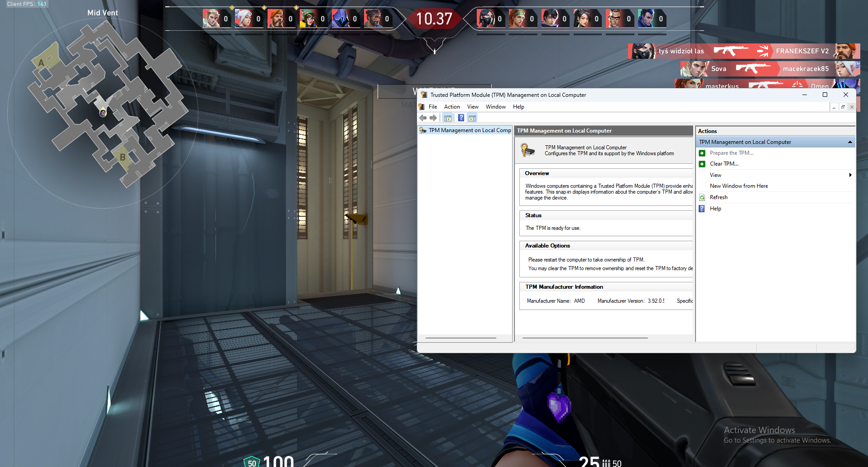The width and height of the screenshot is (868, 467).
Task: Click the key-and-chip TPM icon in center pane
Action: click(x=528, y=150)
